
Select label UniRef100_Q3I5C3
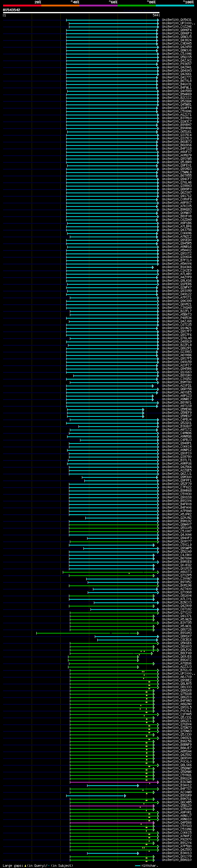coord(176,139)
